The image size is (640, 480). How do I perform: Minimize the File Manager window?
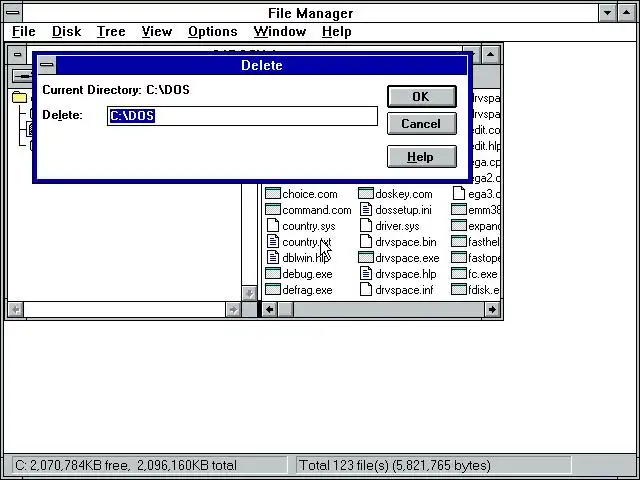click(607, 13)
